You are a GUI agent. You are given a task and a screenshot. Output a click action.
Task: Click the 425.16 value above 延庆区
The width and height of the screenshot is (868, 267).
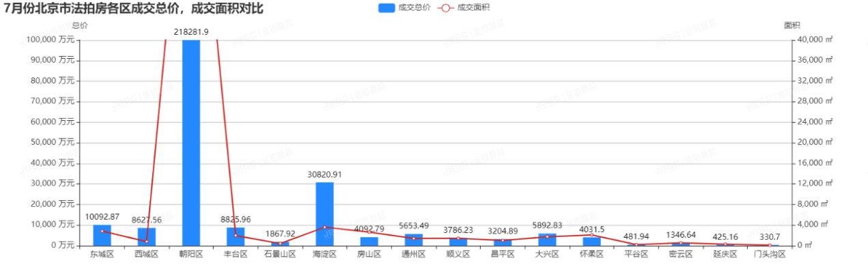(x=725, y=237)
